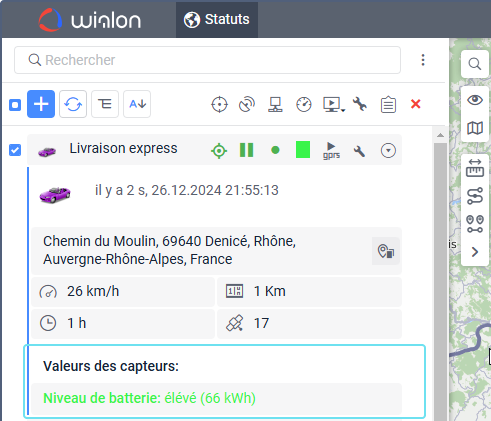
Task: Click the green square status indicator
Action: [x=303, y=149]
